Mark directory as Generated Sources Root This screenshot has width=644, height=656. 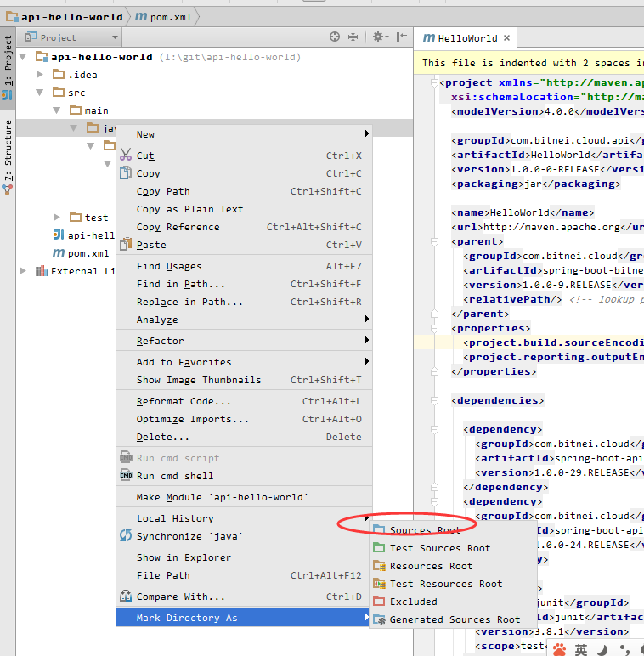pos(454,619)
